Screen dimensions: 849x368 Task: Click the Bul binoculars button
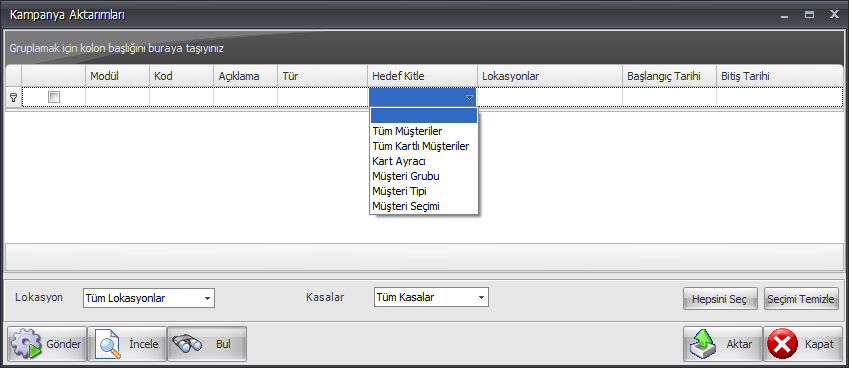pos(207,344)
